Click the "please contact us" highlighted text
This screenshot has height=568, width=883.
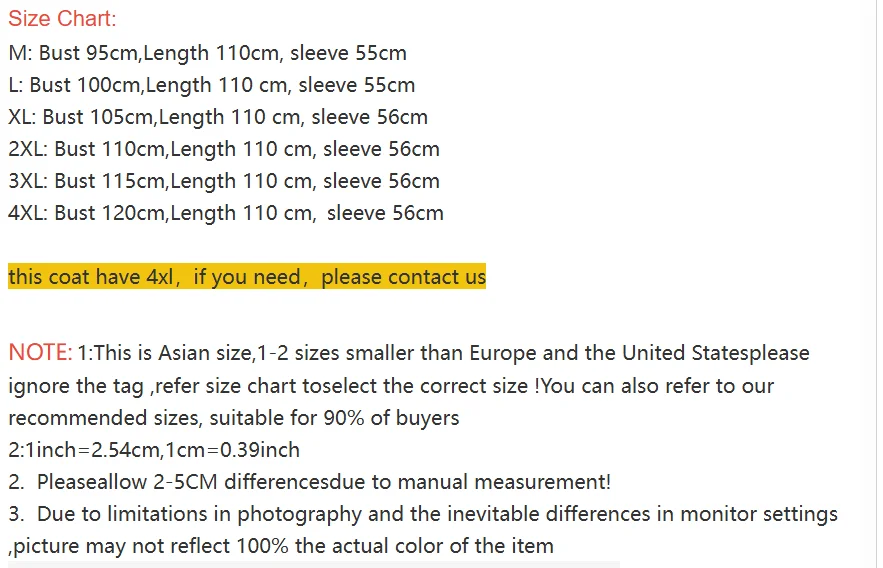tap(403, 277)
